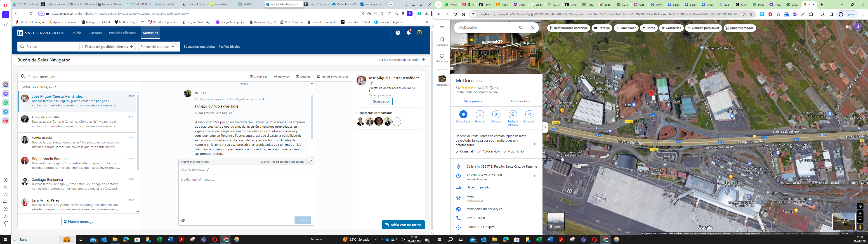Viewport: 868px width, 244px height.
Task: Zoom out on the Google Maps map
Action: pyautogui.click(x=860, y=220)
